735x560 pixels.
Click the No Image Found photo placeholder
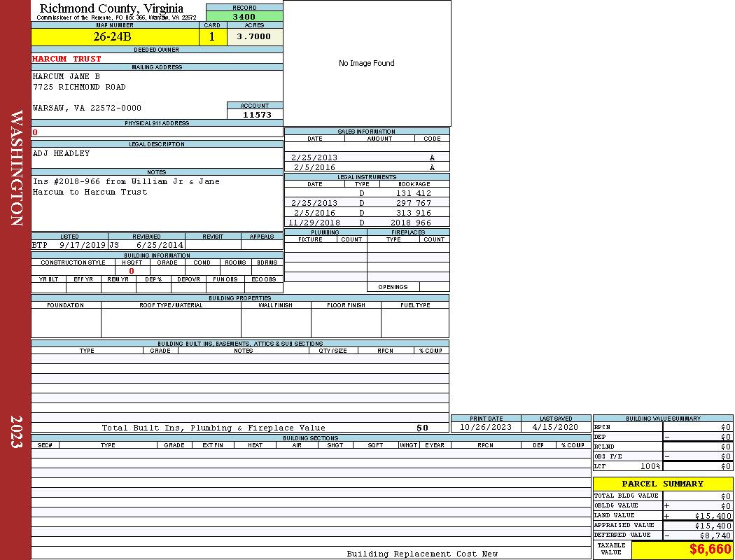367,63
